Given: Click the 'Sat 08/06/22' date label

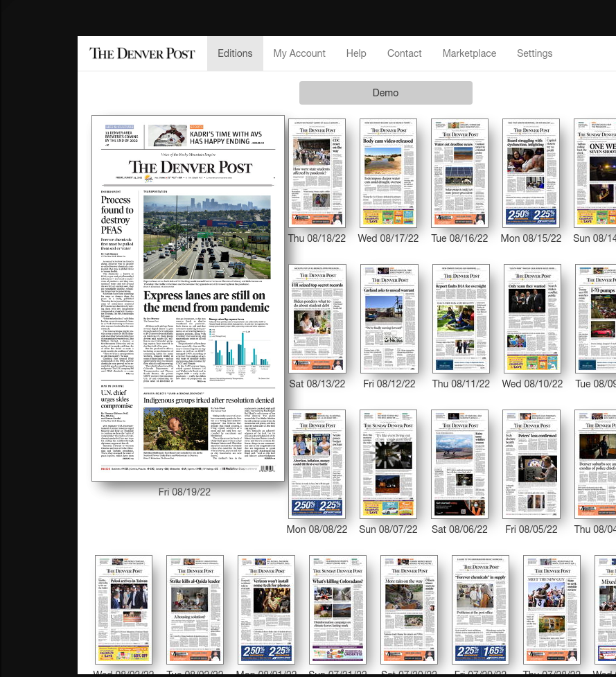Looking at the screenshot, I should pos(459,529).
